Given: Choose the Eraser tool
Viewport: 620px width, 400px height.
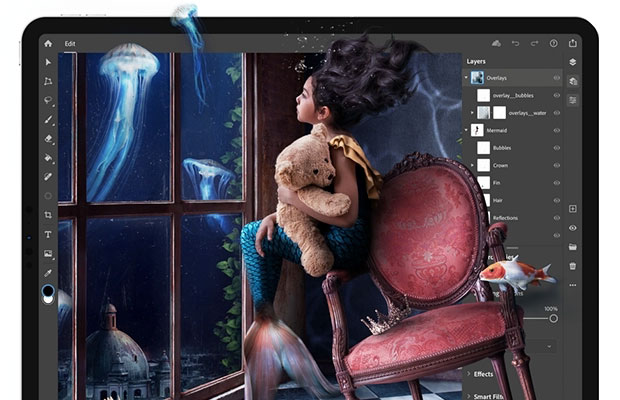Looking at the screenshot, I should click(x=48, y=139).
